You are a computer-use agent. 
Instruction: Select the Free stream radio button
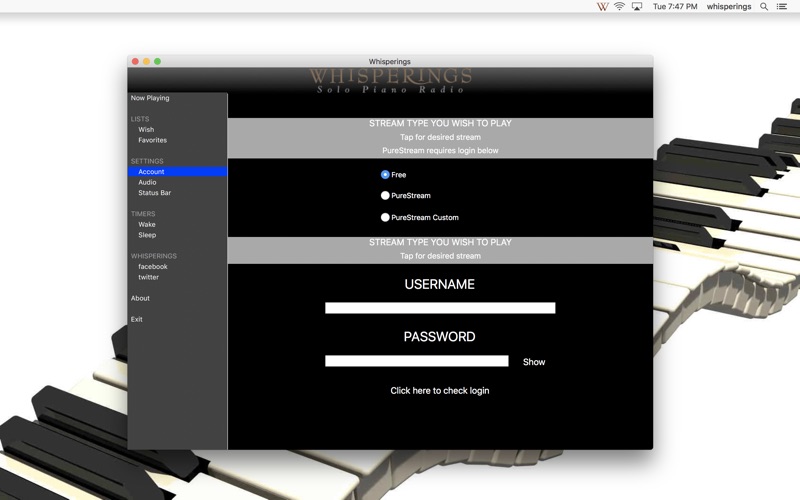[x=385, y=174]
